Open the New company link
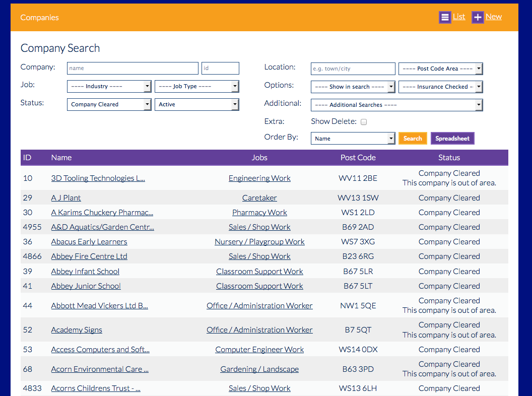 494,17
